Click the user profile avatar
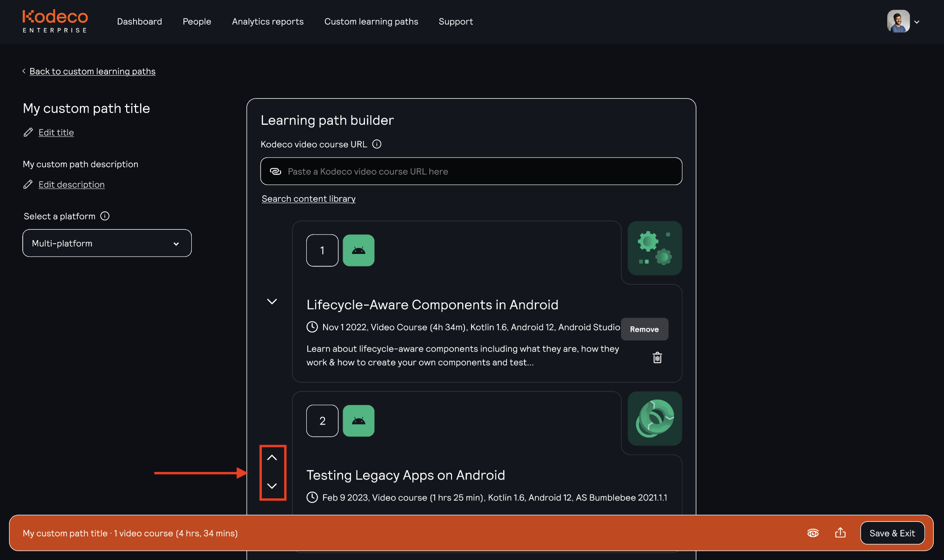This screenshot has width=944, height=560. (898, 21)
